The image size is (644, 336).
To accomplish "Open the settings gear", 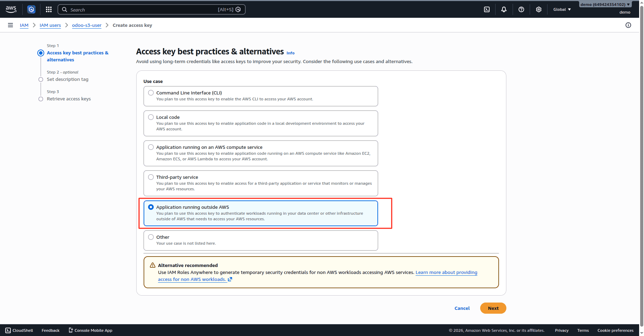I will (x=539, y=9).
